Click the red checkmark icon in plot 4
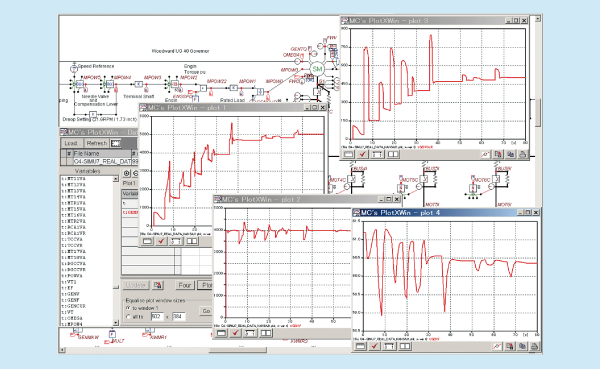The image size is (600, 369). point(375,346)
